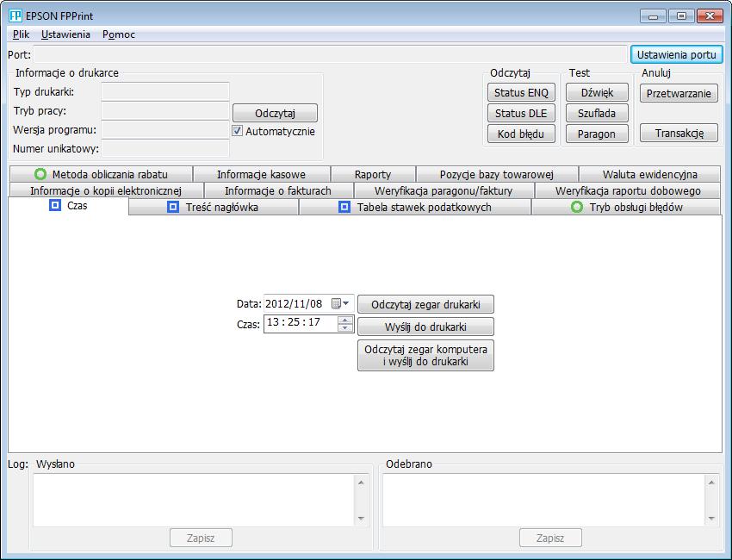This screenshot has width=732, height=560.
Task: Switch to the Raporty tab
Action: click(373, 174)
